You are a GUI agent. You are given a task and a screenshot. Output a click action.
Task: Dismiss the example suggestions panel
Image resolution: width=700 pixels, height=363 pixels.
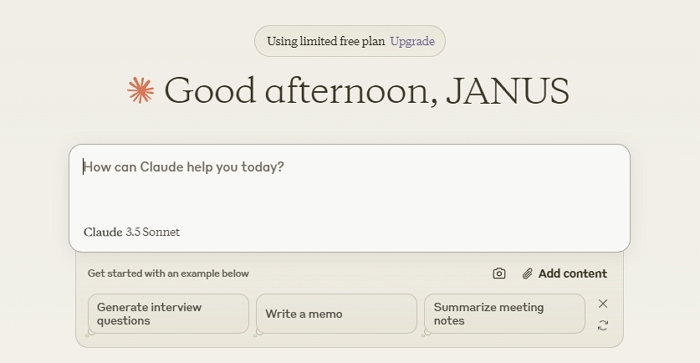[x=603, y=304]
